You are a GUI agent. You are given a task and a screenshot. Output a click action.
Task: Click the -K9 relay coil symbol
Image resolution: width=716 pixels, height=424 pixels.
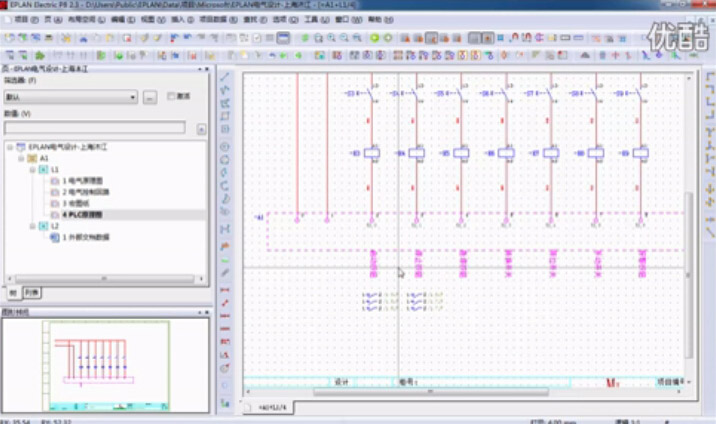pos(641,153)
